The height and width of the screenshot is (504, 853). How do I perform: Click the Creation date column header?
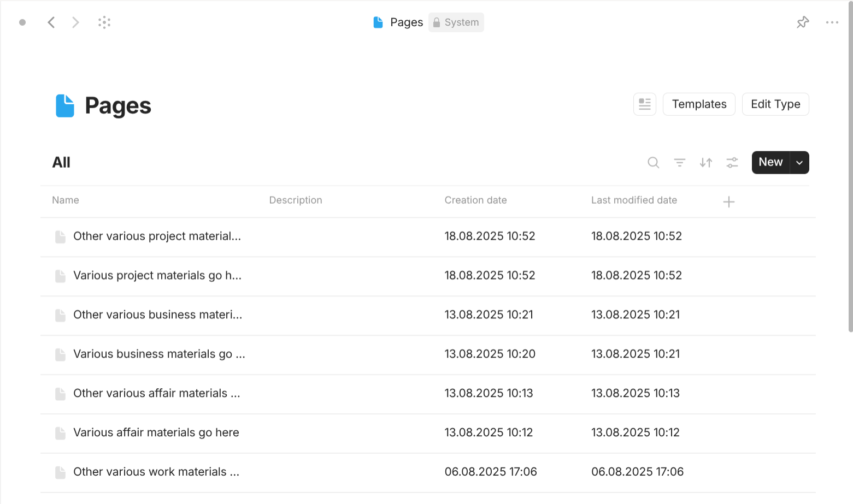[x=475, y=200]
